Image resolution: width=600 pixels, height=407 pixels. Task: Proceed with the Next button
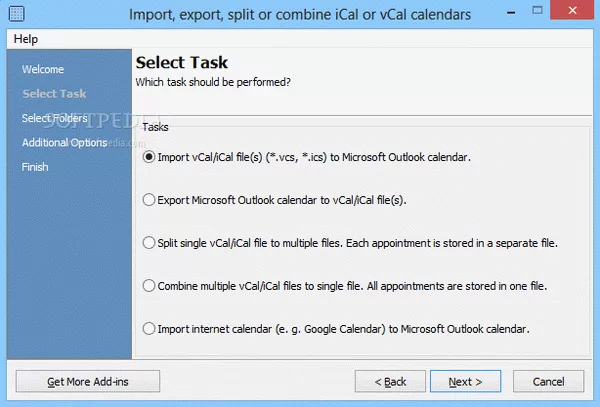coord(466,381)
